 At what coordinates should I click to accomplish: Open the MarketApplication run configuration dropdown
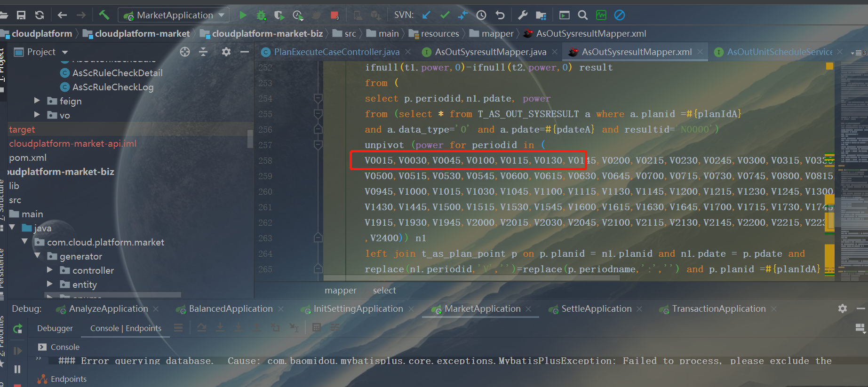(x=174, y=15)
